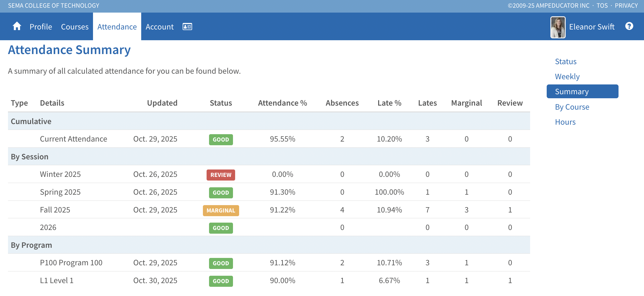Click the Sema College of Technology title

(x=54, y=6)
